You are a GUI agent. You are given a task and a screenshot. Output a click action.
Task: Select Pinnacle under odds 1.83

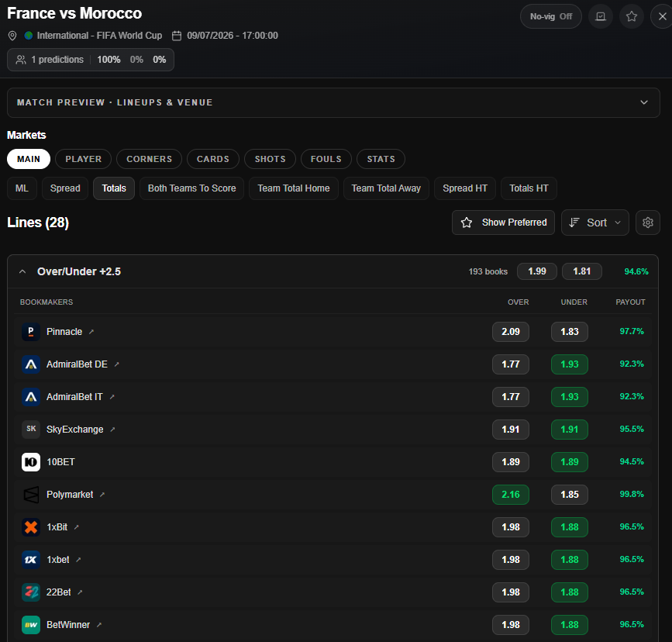(570, 332)
